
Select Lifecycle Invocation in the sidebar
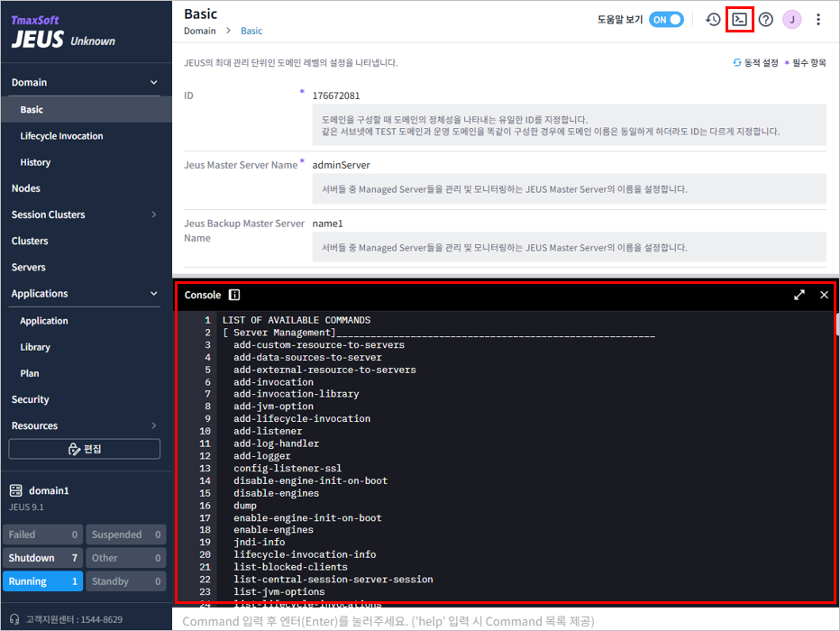pos(61,136)
